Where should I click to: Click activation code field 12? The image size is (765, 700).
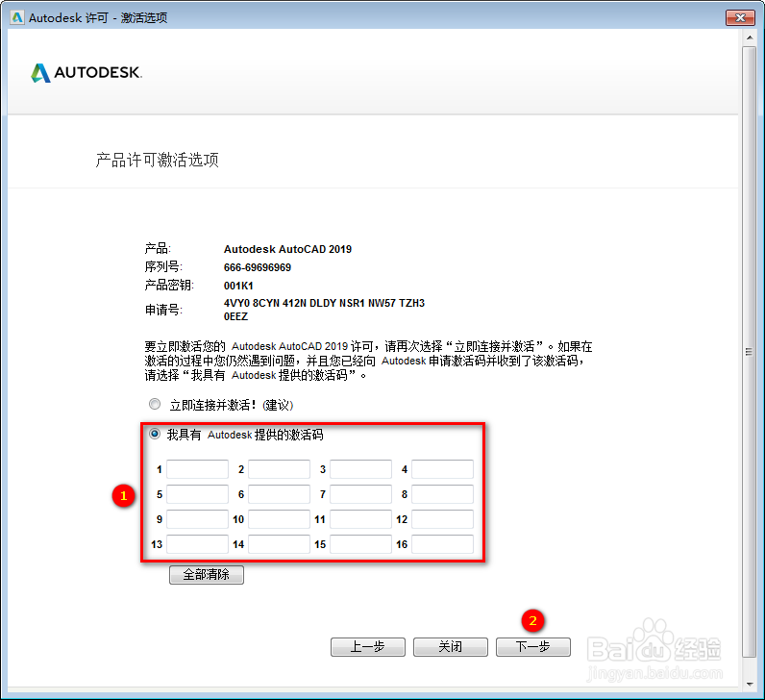(442, 519)
